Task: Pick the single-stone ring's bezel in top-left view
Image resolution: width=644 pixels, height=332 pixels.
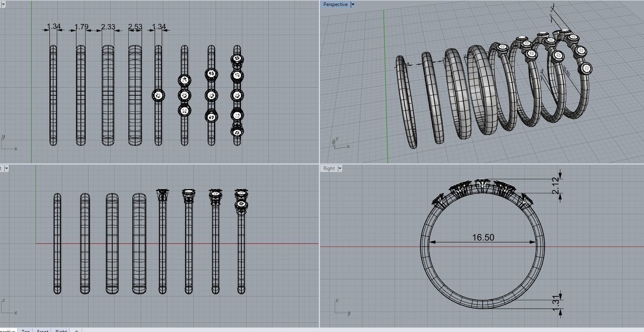Action: click(158, 95)
